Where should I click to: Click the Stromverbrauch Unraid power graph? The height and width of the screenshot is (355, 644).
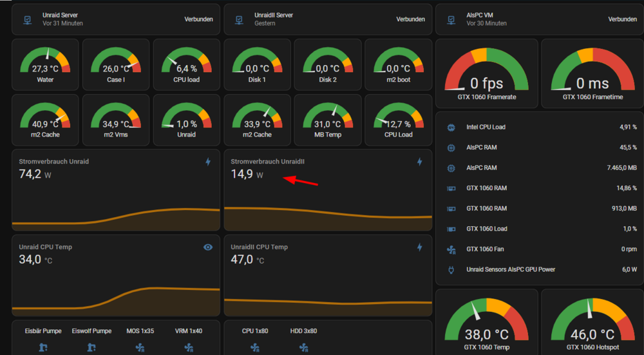pos(116,220)
